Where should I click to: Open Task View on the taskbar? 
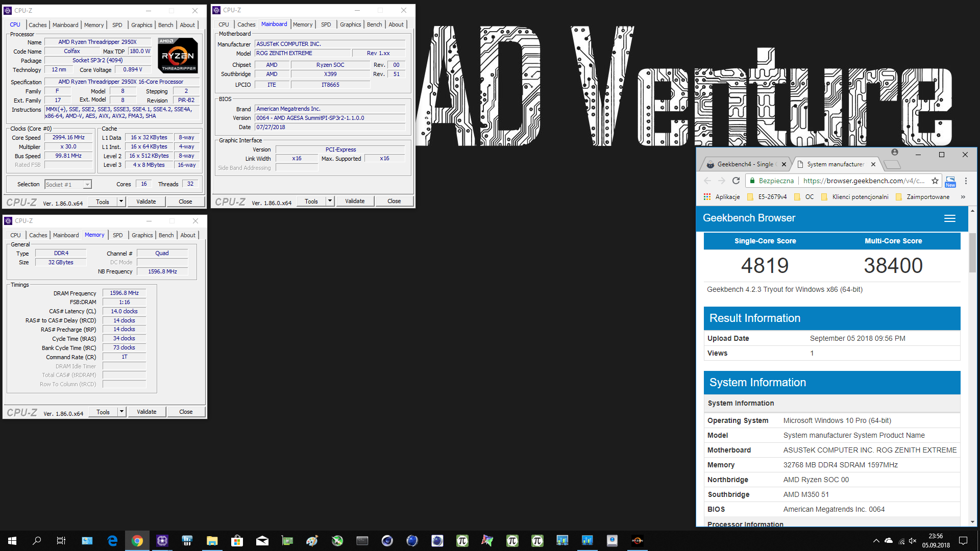pyautogui.click(x=61, y=541)
